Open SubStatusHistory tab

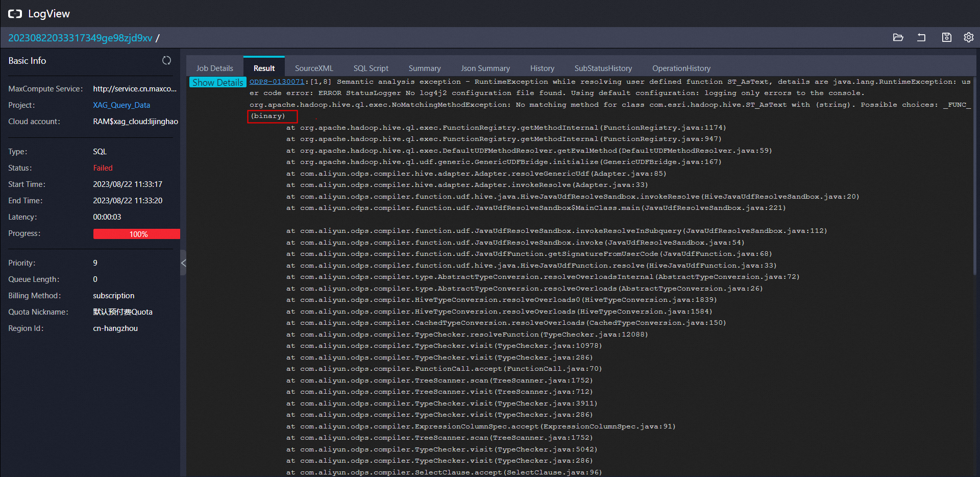(x=603, y=68)
